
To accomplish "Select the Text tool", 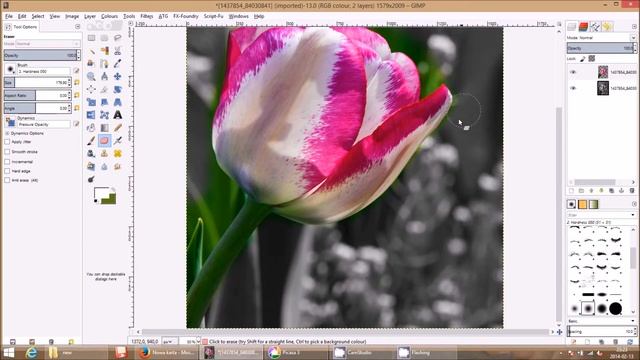I will 118,115.
